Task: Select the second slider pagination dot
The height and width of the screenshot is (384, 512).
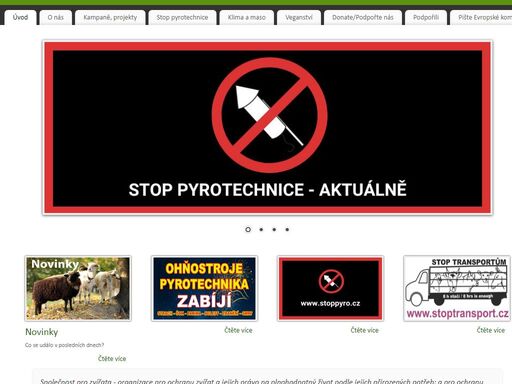Action: click(x=261, y=229)
